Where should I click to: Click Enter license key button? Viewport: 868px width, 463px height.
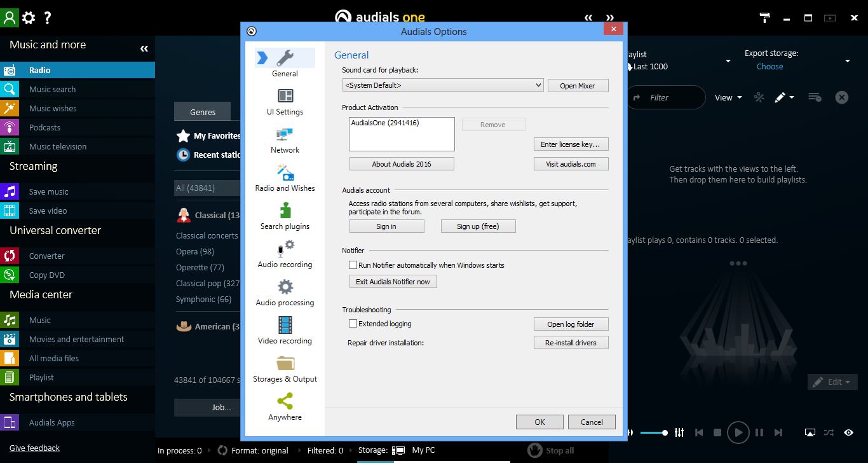click(x=571, y=144)
